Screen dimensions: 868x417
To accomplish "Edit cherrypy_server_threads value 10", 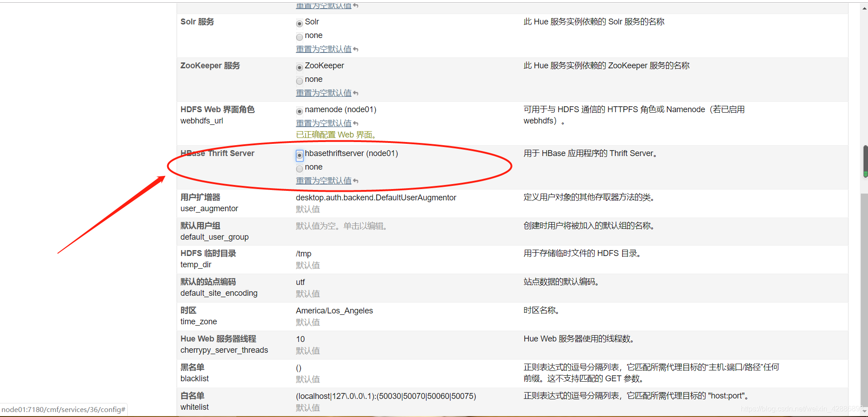I will 301,339.
